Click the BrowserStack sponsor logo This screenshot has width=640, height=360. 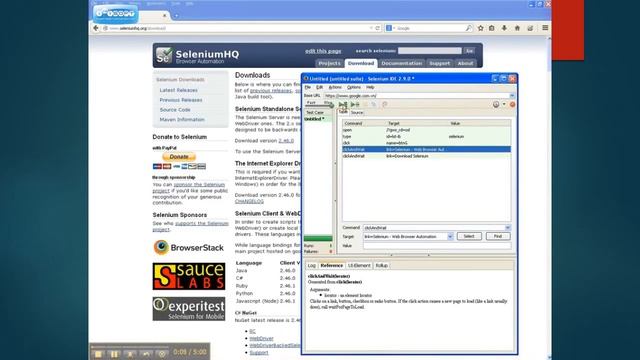pyautogui.click(x=189, y=247)
